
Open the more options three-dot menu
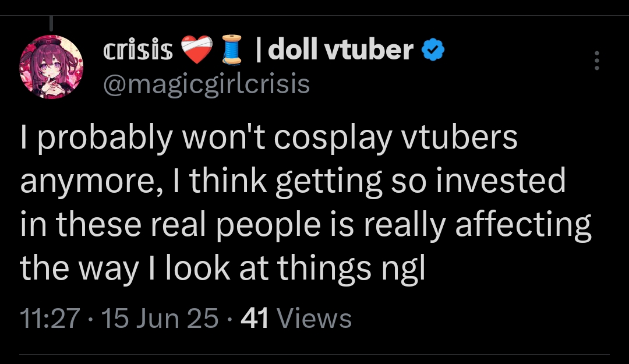coord(596,60)
